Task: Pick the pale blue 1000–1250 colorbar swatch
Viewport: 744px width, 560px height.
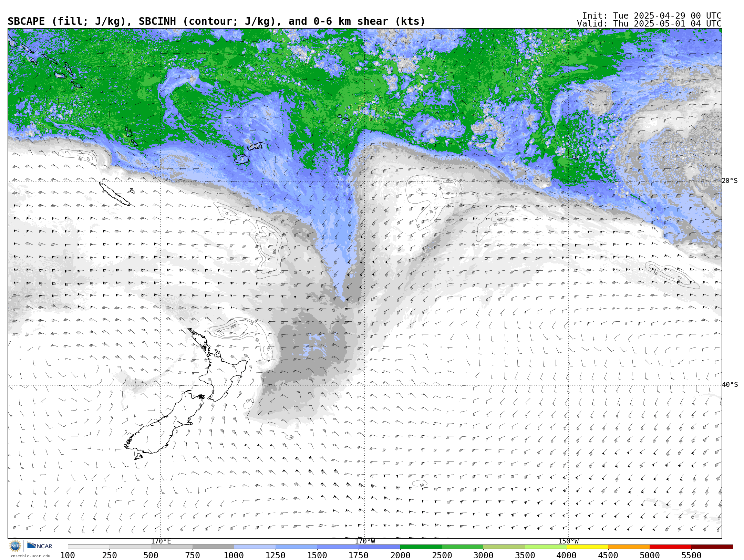Action: click(x=255, y=547)
